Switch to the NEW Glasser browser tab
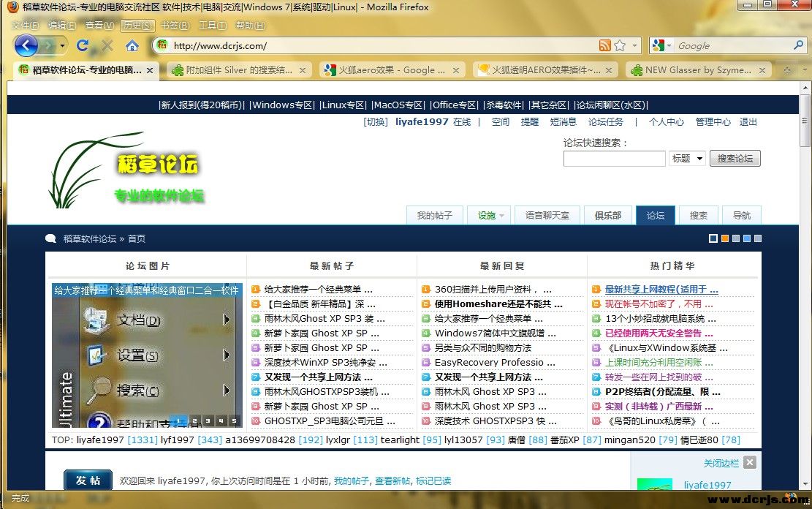This screenshot has width=812, height=509. 691,70
